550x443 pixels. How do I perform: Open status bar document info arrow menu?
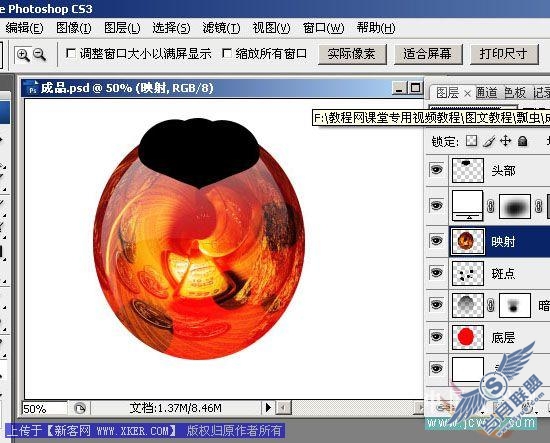click(x=268, y=408)
